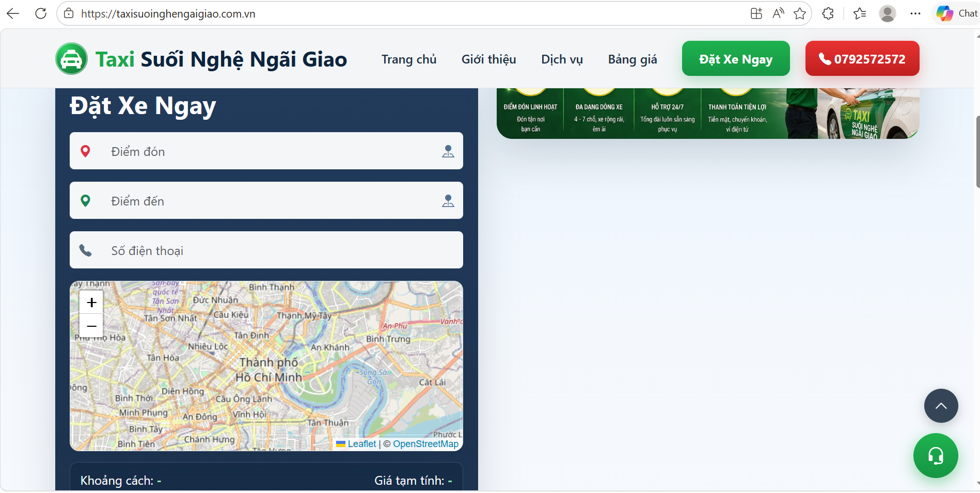Click the Khoảng cách label
The width and height of the screenshot is (980, 493).
[x=117, y=481]
